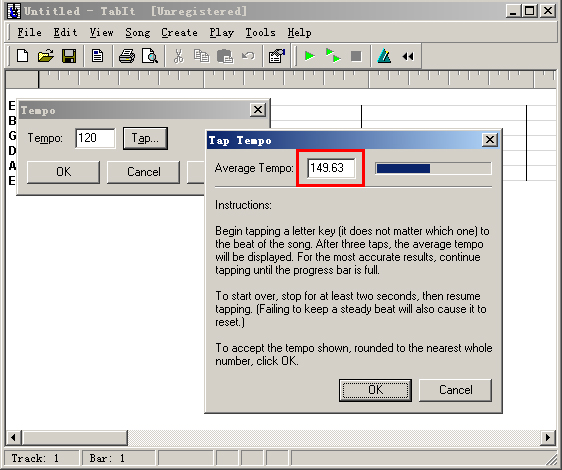Open the Create menu

click(x=179, y=33)
